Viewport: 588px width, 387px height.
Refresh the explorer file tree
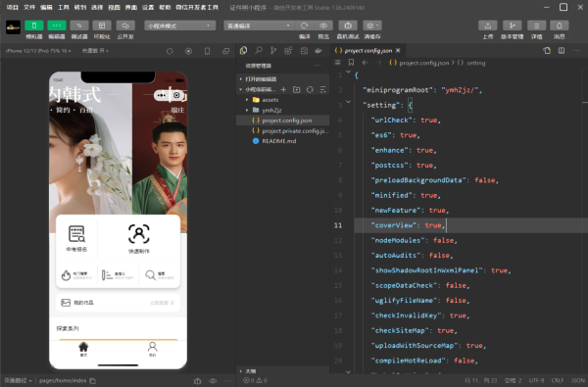tap(310, 89)
